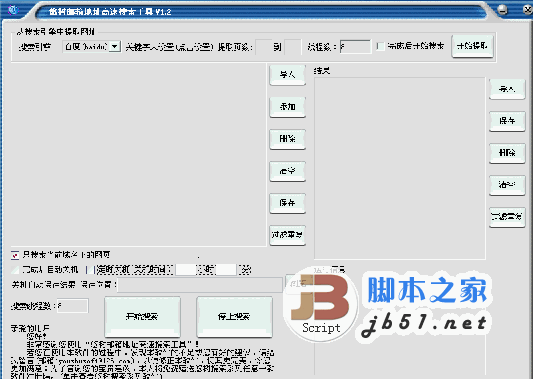Click 导入 import button for URL list
This screenshot has width=533, height=379.
click(x=288, y=75)
